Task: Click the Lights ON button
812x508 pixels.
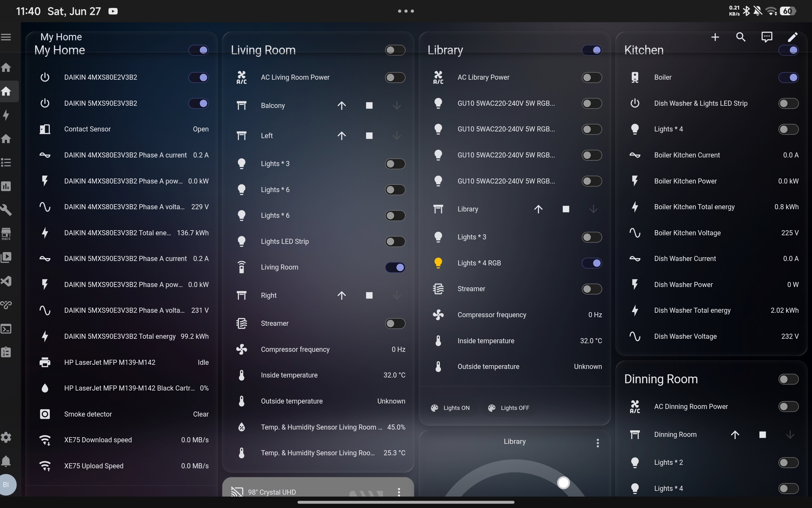Action: tap(450, 408)
